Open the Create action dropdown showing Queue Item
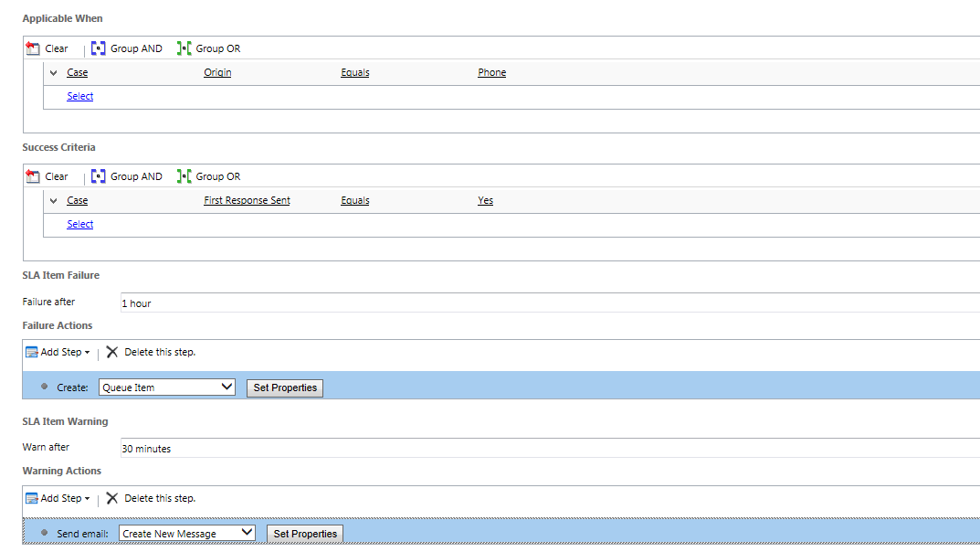The height and width of the screenshot is (552, 980). (166, 387)
